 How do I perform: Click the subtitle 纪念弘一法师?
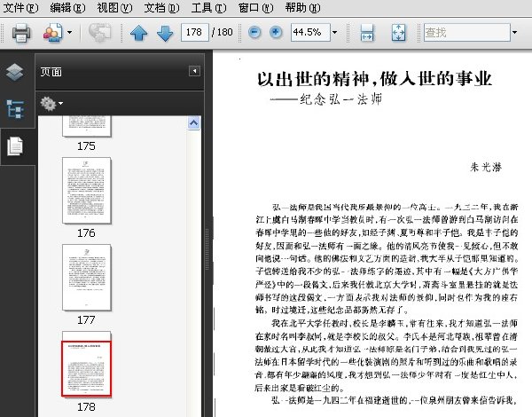341,99
